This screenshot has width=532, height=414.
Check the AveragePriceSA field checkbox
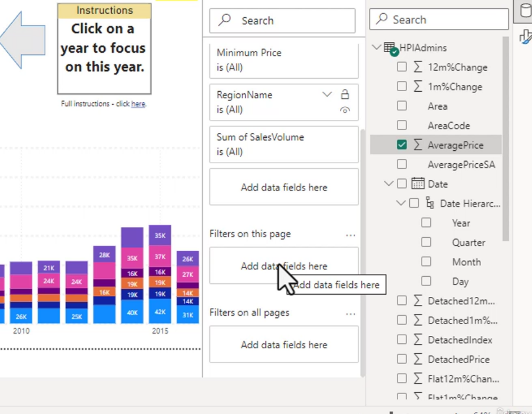point(402,164)
